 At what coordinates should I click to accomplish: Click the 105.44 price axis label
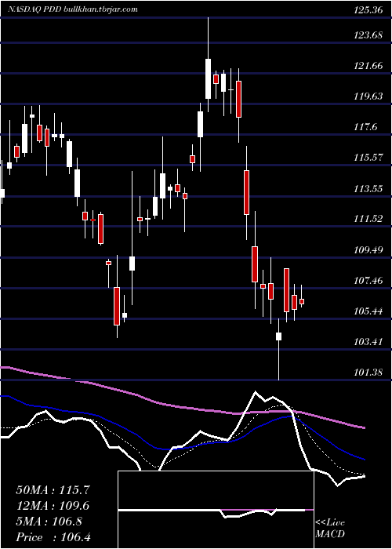368,311
